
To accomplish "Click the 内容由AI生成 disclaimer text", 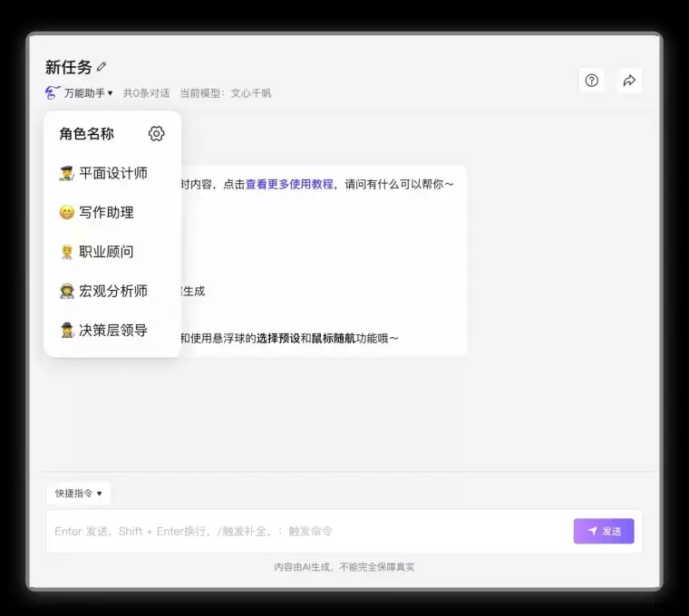I will point(344,567).
